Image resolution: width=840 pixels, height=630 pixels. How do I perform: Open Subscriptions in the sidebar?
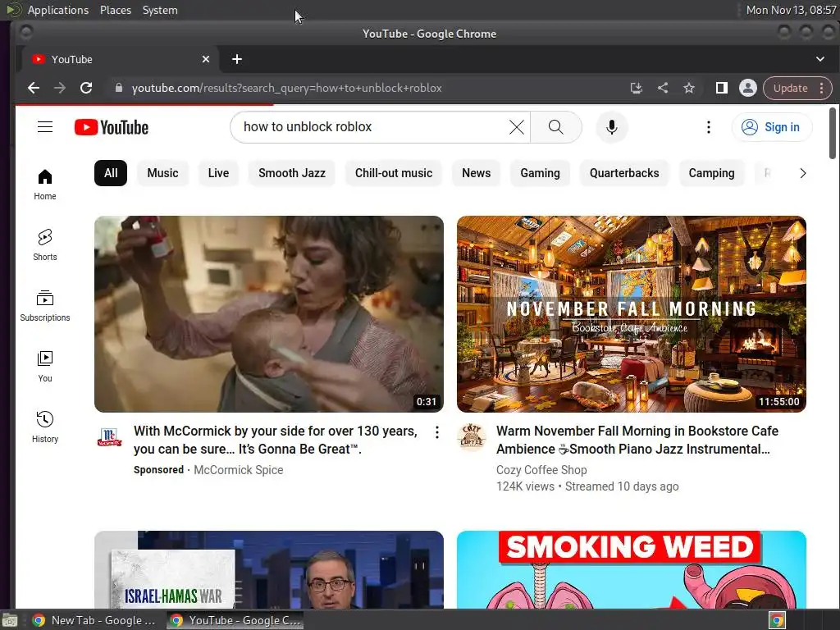coord(45,306)
